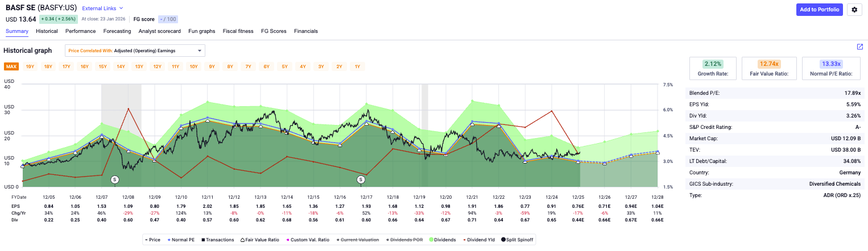Open Financials tab
Viewport: 868px width, 251px height.
click(306, 31)
